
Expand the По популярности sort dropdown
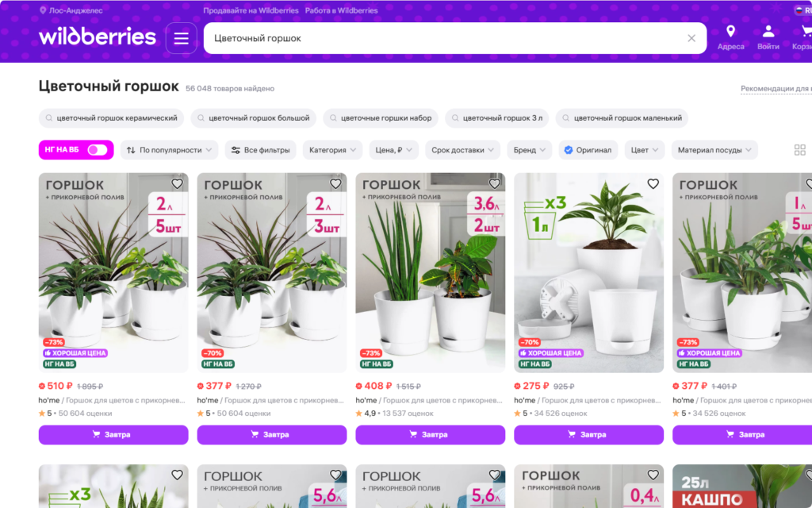169,150
